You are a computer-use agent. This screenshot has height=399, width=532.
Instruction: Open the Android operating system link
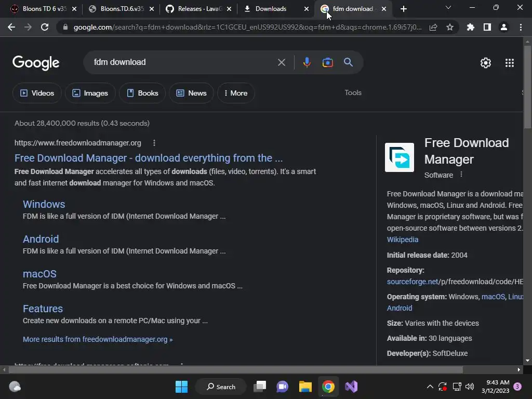(400, 308)
